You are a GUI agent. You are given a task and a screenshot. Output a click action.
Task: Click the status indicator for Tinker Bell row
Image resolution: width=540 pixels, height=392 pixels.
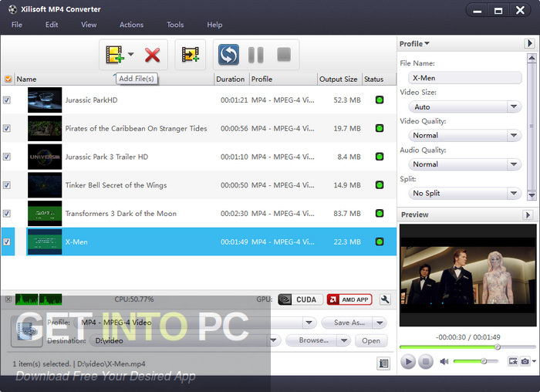(380, 185)
